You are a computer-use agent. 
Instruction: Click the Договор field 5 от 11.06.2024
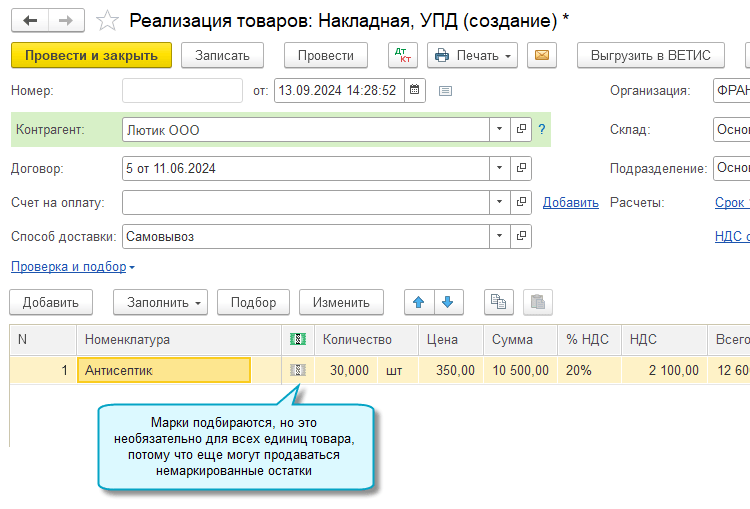pos(306,168)
